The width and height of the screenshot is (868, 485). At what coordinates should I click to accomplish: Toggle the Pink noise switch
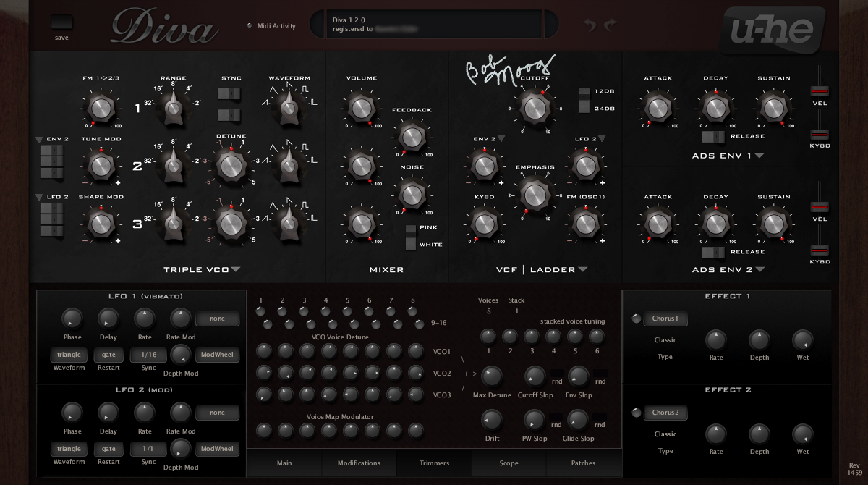[x=411, y=229]
